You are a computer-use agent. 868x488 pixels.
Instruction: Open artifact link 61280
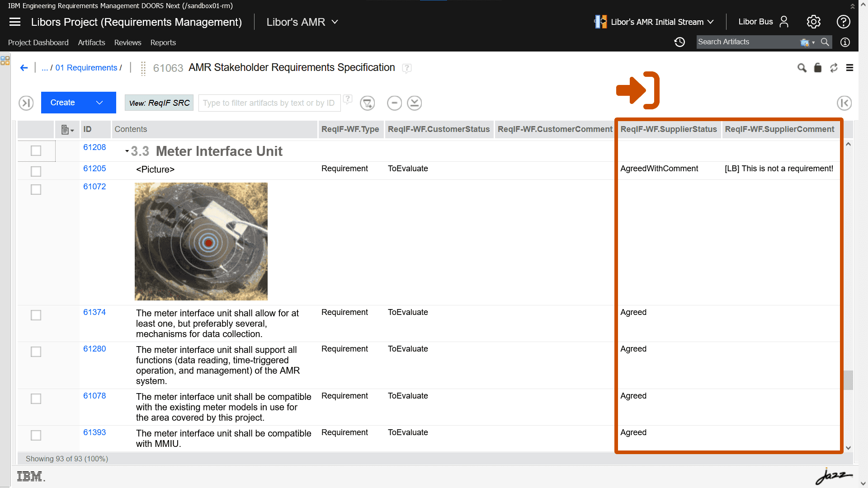tap(94, 349)
